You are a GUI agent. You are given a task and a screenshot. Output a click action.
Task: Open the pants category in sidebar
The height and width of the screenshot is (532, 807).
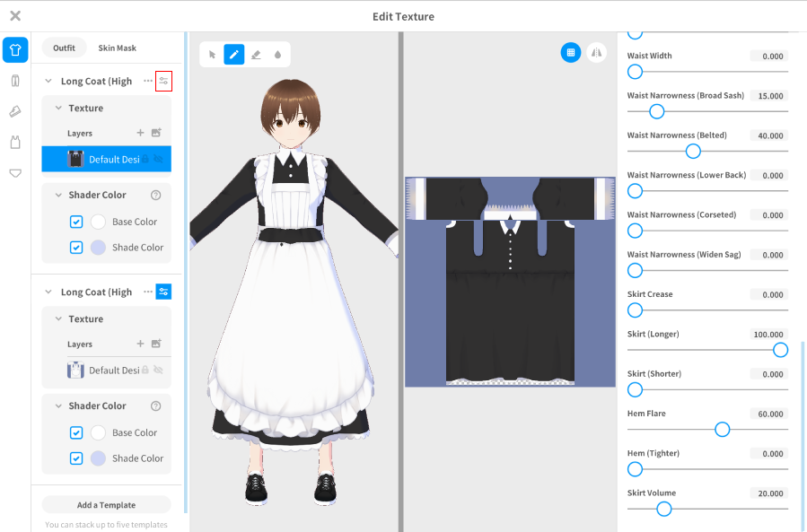click(15, 82)
